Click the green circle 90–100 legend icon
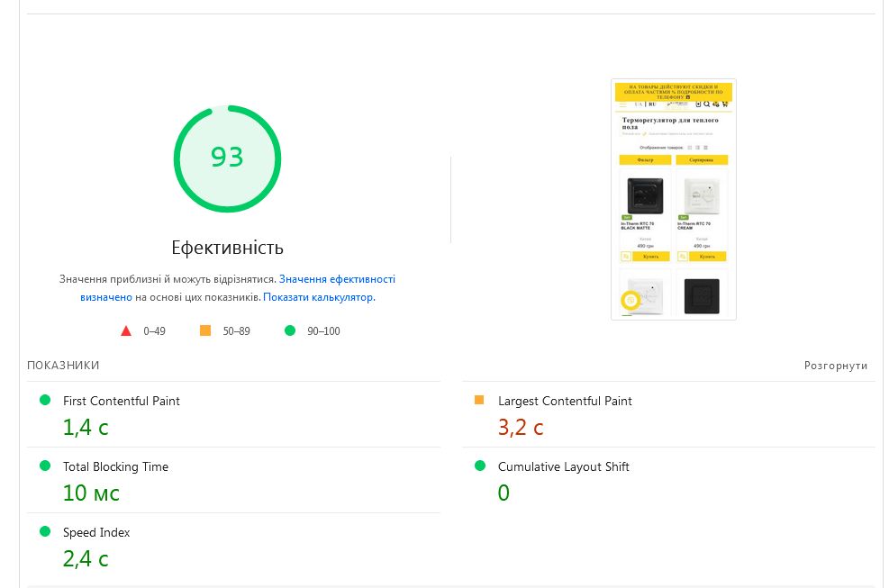Viewport: 889px width, 588px height. point(290,330)
